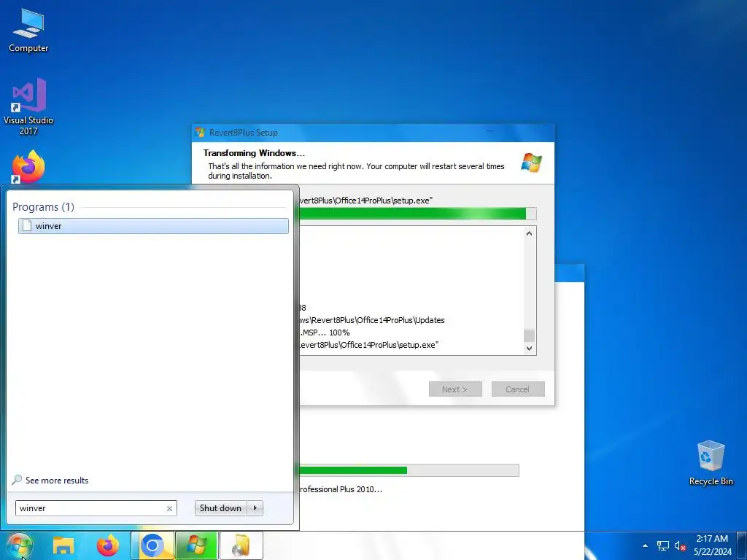This screenshot has width=747, height=560.
Task: Click the log scrollbar thumb
Action: [529, 335]
